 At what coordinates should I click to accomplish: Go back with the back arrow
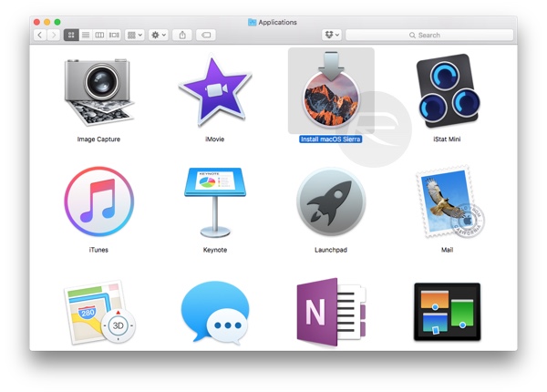40,35
